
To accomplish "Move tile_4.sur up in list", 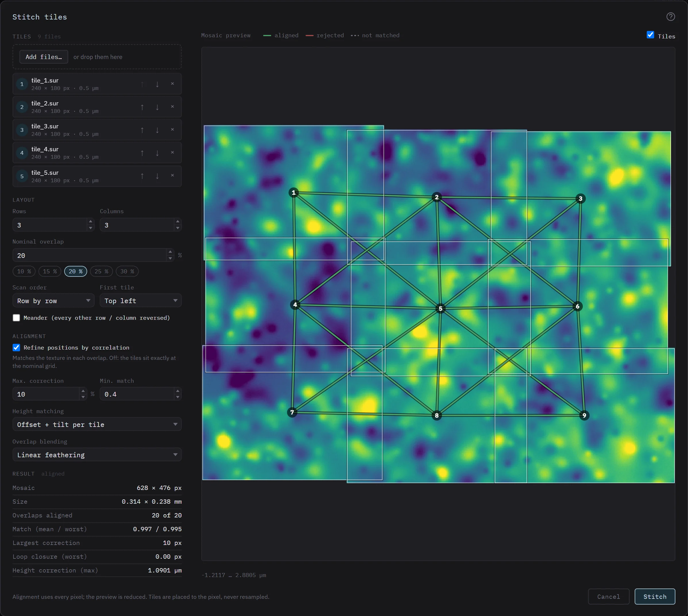I will (x=142, y=153).
